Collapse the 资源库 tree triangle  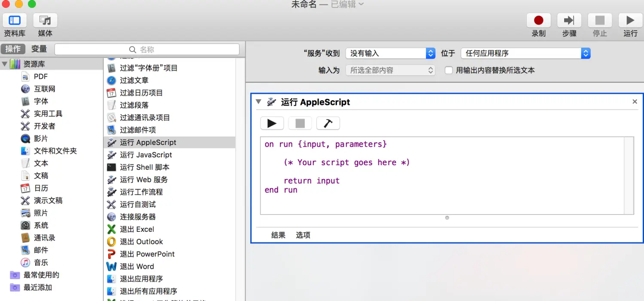pyautogui.click(x=5, y=64)
